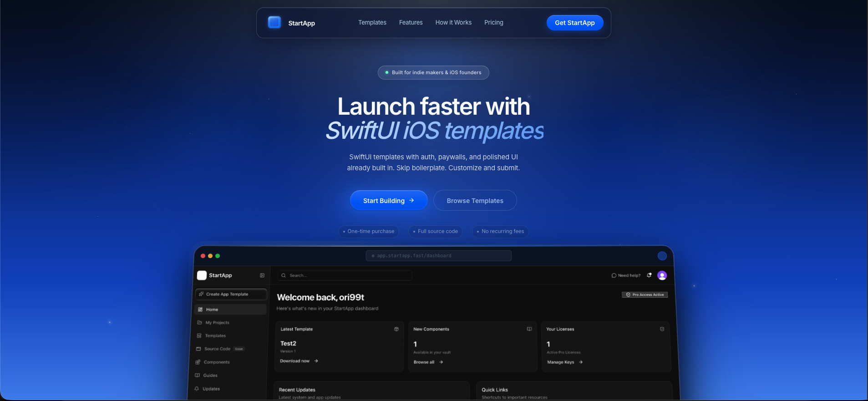The image size is (868, 401).
Task: Click the dashboard Search field
Action: pyautogui.click(x=345, y=275)
